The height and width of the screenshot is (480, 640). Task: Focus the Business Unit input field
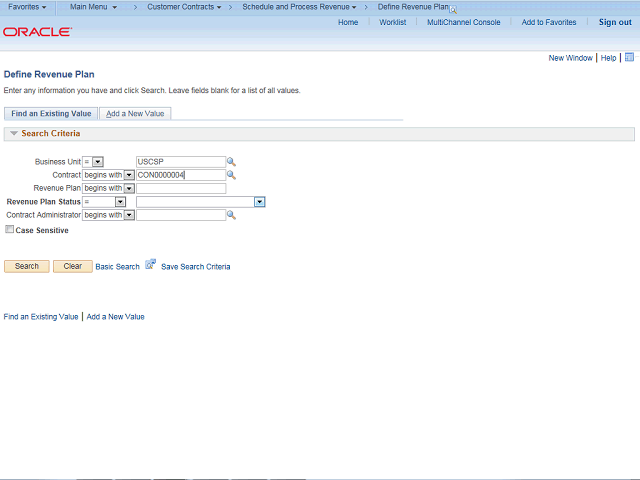181,162
